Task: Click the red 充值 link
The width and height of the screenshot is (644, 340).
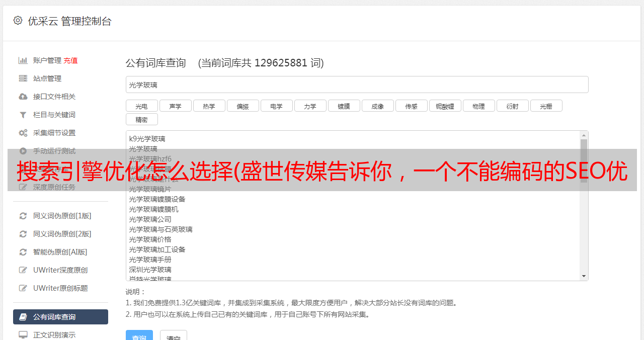Action: tap(70, 60)
